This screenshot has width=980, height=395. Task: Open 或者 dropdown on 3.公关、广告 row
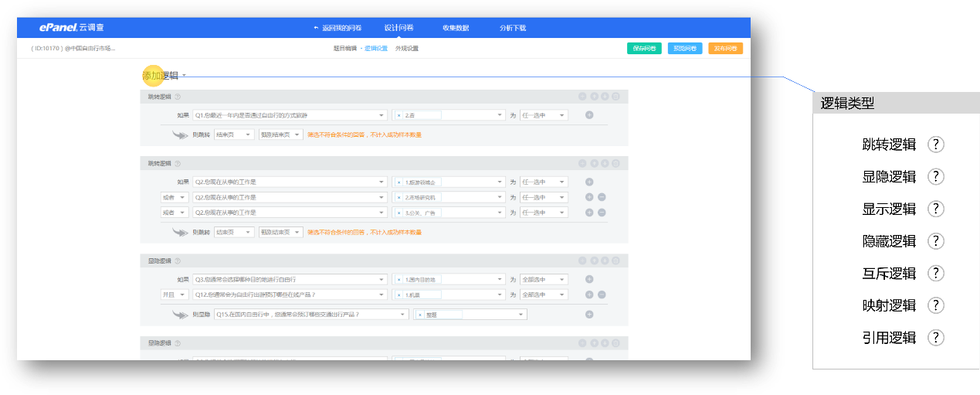tap(174, 213)
